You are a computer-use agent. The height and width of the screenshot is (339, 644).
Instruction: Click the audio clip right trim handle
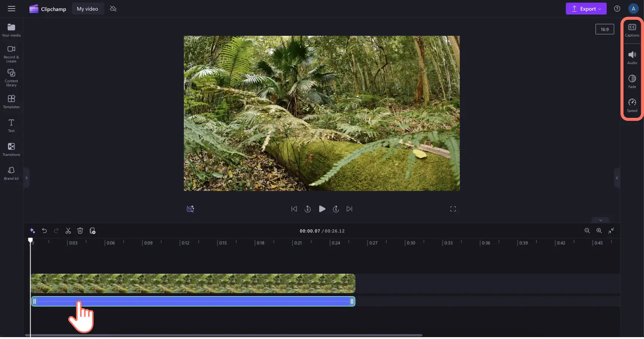point(352,301)
